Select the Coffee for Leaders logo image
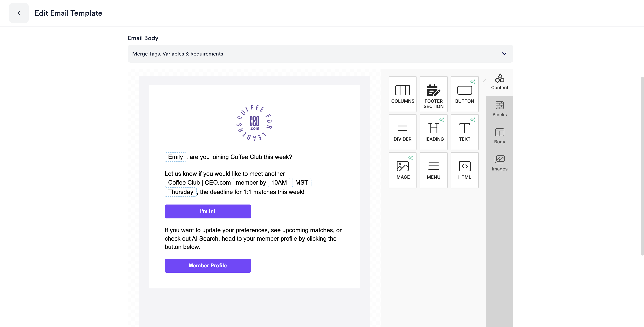 [x=254, y=123]
